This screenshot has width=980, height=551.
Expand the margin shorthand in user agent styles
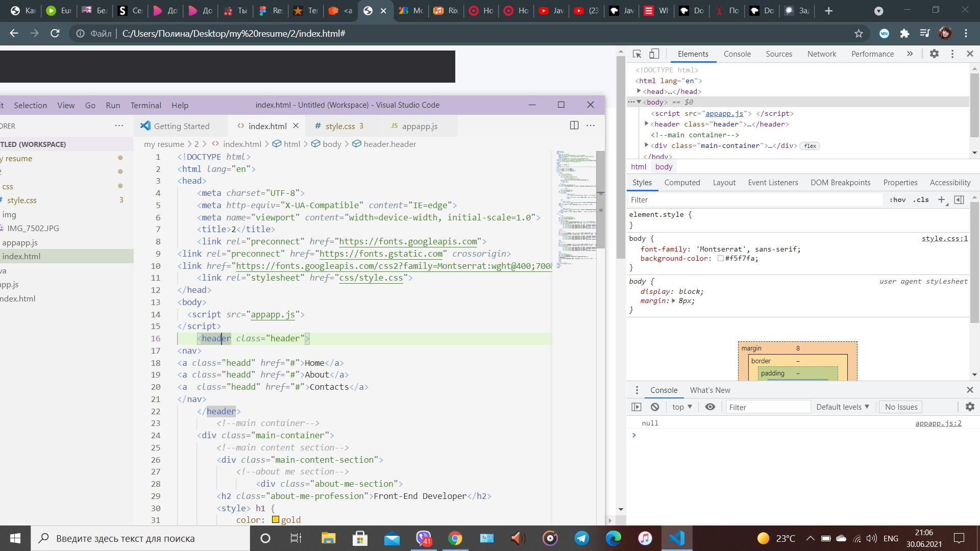click(674, 301)
